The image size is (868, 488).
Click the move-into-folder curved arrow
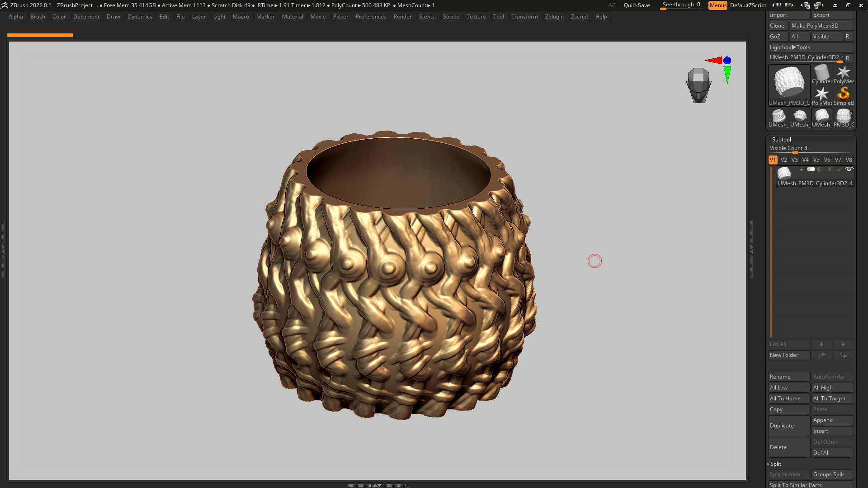(x=821, y=355)
